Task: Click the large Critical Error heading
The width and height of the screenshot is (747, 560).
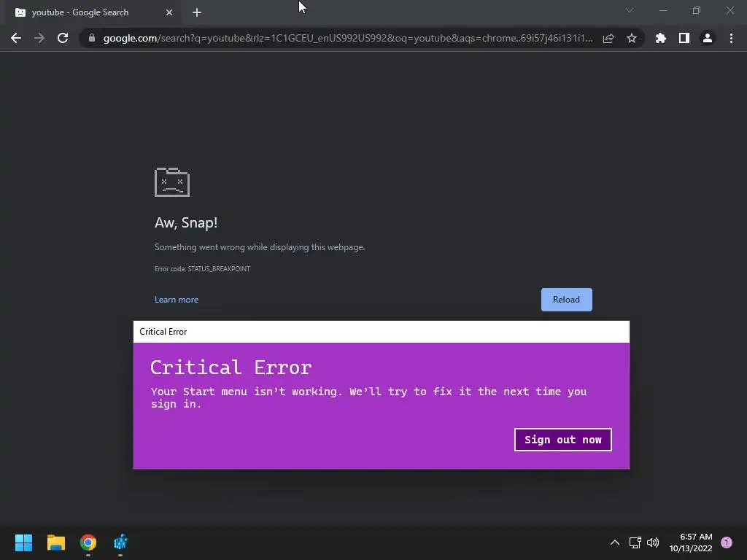Action: point(231,367)
